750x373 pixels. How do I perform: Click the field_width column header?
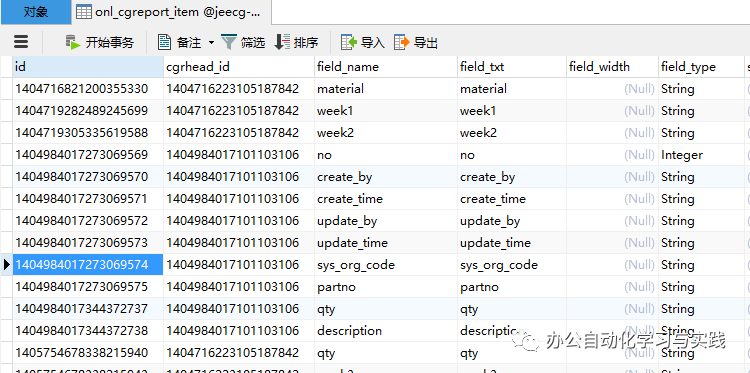(x=612, y=67)
